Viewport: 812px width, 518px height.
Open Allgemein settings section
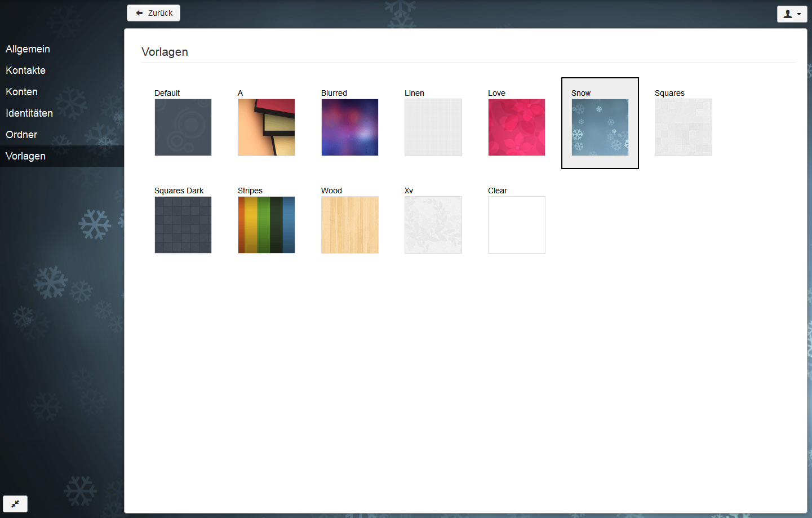point(28,49)
